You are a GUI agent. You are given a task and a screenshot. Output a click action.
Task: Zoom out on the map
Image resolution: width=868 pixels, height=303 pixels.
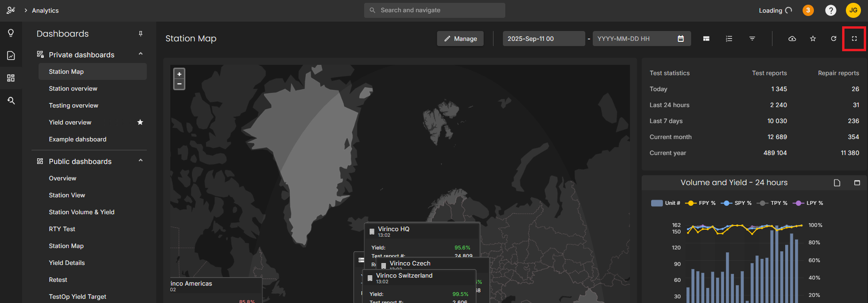point(179,84)
